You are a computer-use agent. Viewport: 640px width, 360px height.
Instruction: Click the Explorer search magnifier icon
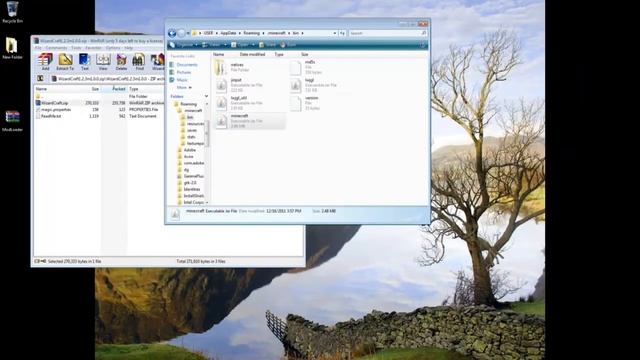[424, 33]
